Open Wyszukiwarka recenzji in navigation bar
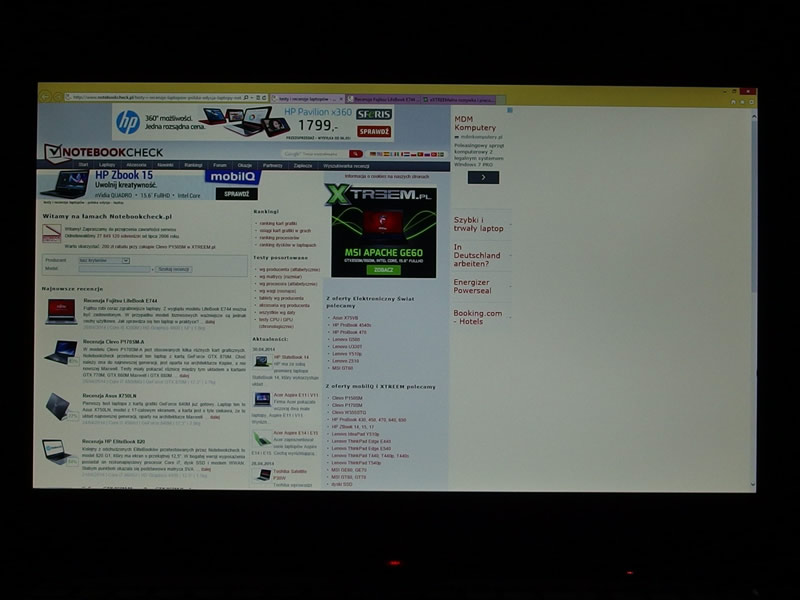Screen dimensions: 800x600 [346, 166]
